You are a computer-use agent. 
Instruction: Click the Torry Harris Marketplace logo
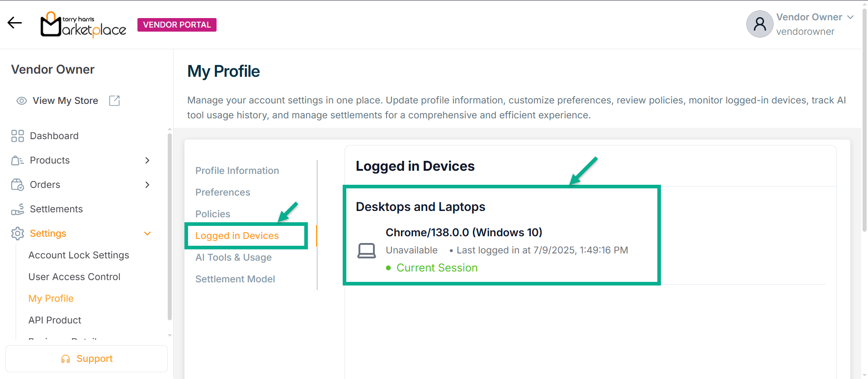pyautogui.click(x=83, y=25)
